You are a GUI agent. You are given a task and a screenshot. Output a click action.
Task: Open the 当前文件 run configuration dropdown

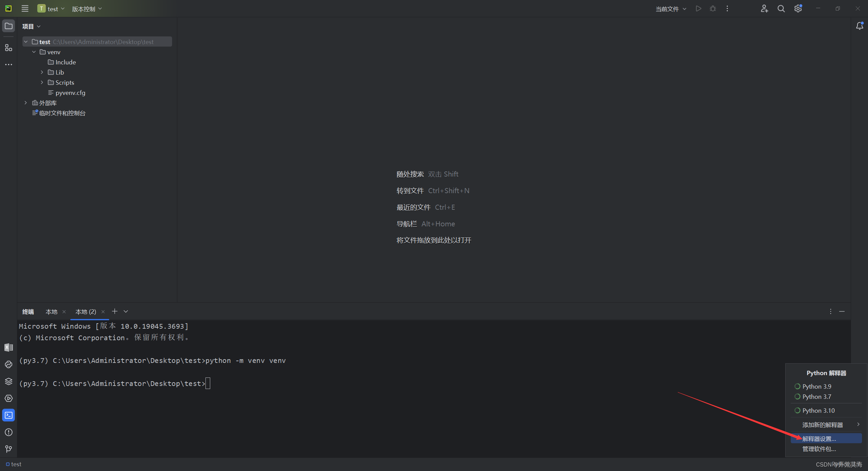671,9
